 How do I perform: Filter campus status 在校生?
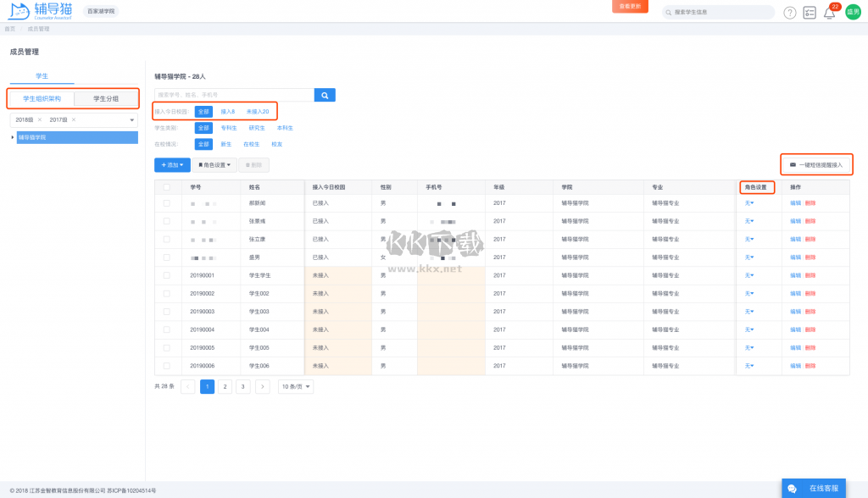251,145
